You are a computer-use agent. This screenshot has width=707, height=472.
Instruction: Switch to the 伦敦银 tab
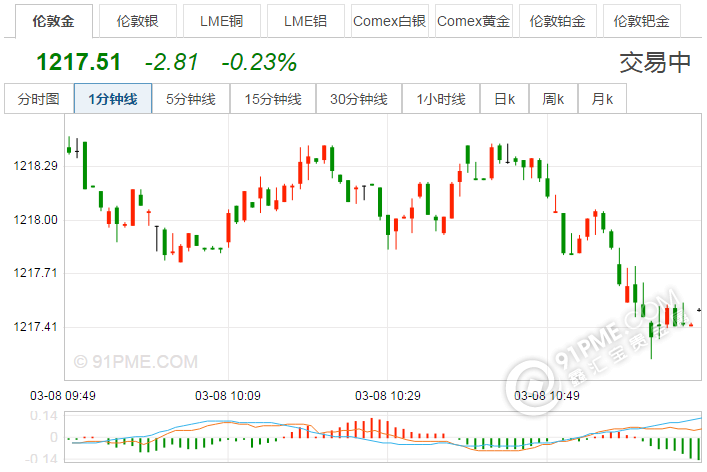pyautogui.click(x=138, y=21)
